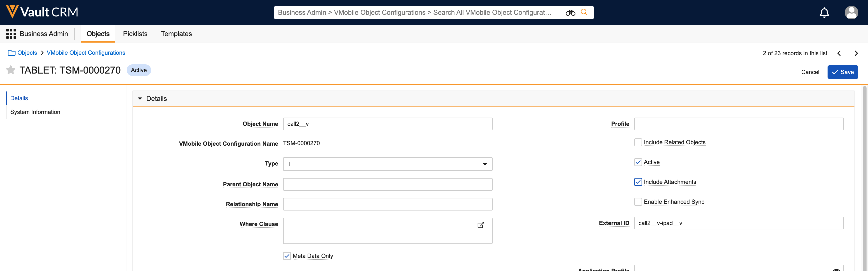Switch to the Picklists tab
Viewport: 868px width, 271px height.
pos(135,34)
